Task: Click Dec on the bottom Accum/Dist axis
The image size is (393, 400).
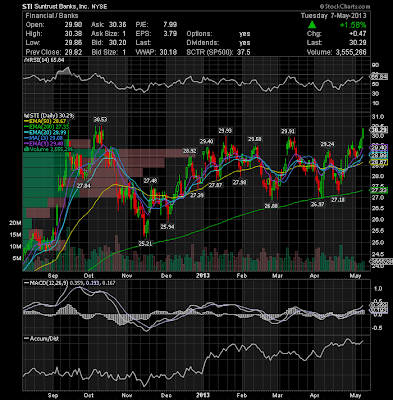Action: pyautogui.click(x=166, y=395)
